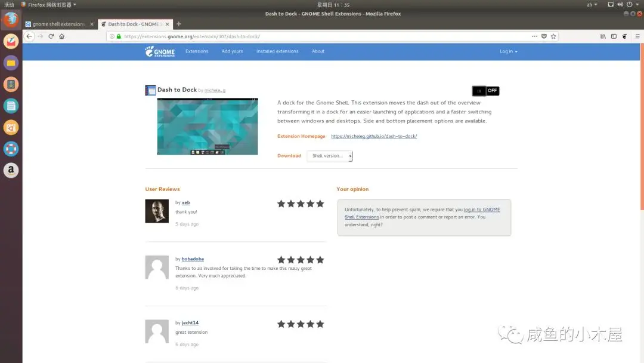Open reviewer jecht14 profile link
Viewport: 644px width, 363px height.
tap(190, 323)
